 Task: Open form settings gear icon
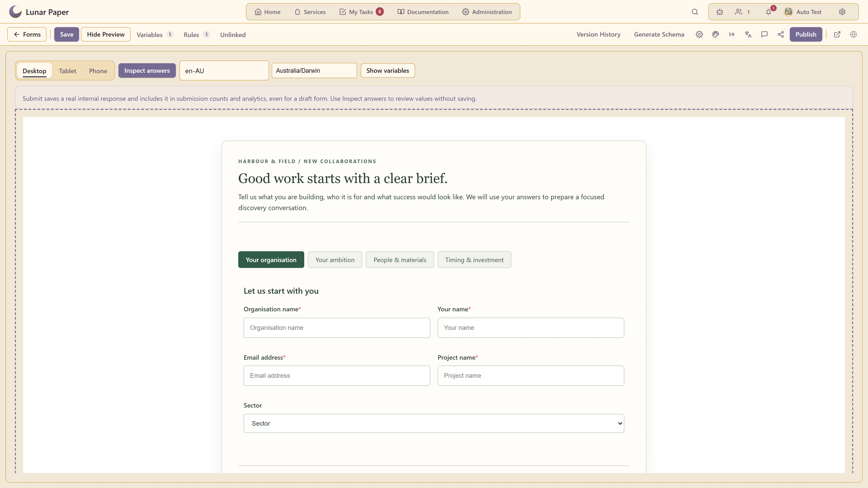click(699, 34)
